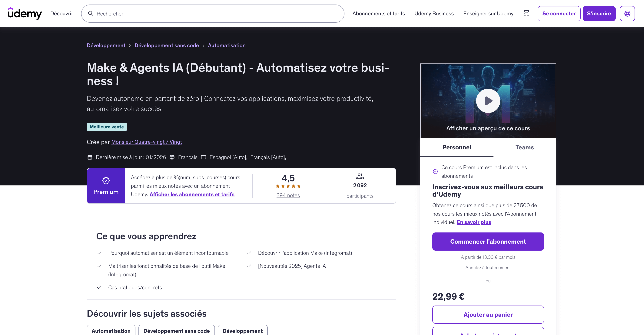This screenshot has height=335, width=644.
Task: Click Ajouter au panier button
Action: (x=488, y=314)
